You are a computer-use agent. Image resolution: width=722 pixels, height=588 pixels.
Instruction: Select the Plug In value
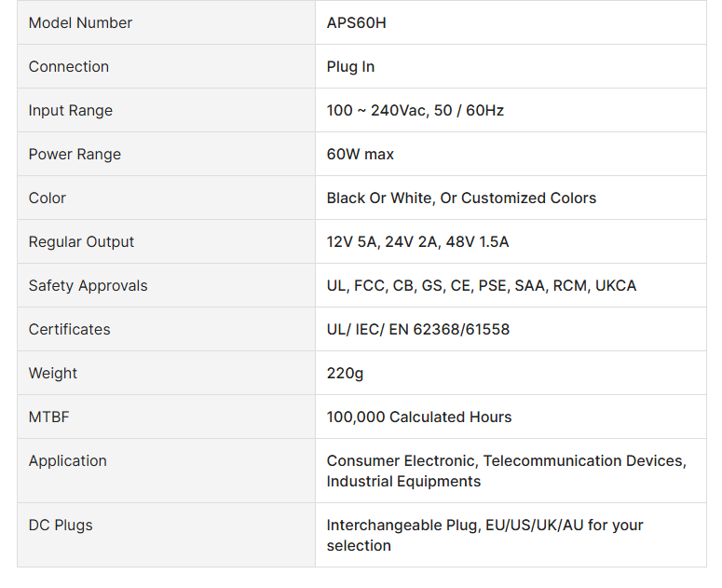(x=350, y=66)
